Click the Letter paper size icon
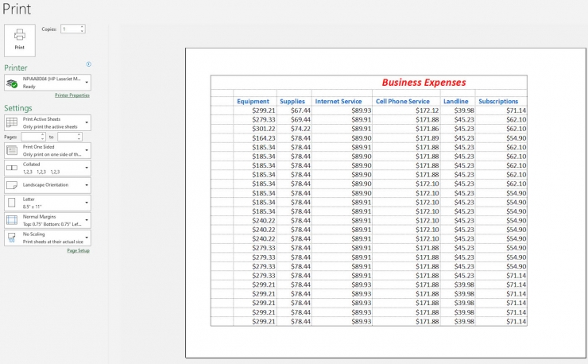Screen dimensions: 588x364 pos(12,203)
